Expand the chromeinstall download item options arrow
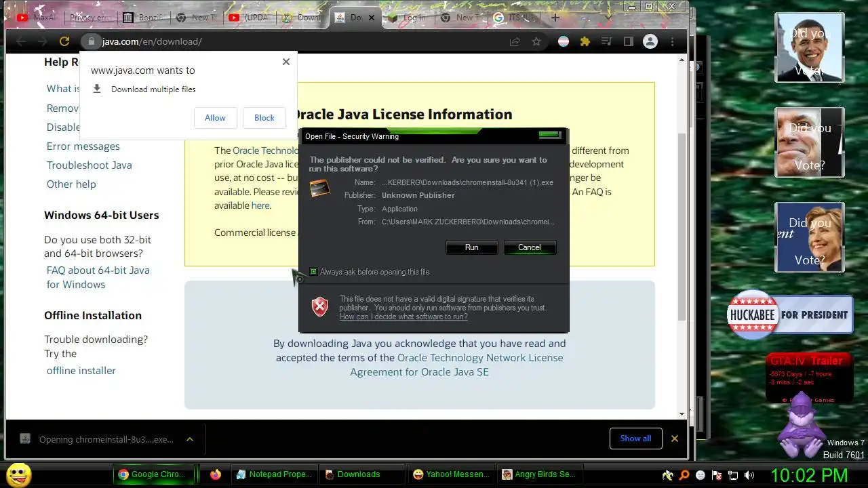The height and width of the screenshot is (488, 868). [190, 439]
